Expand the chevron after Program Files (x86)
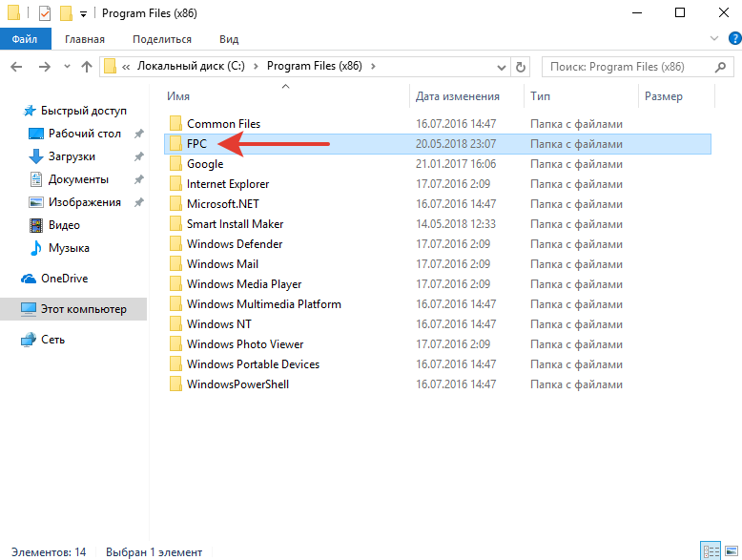This screenshot has width=742, height=560. (x=373, y=66)
